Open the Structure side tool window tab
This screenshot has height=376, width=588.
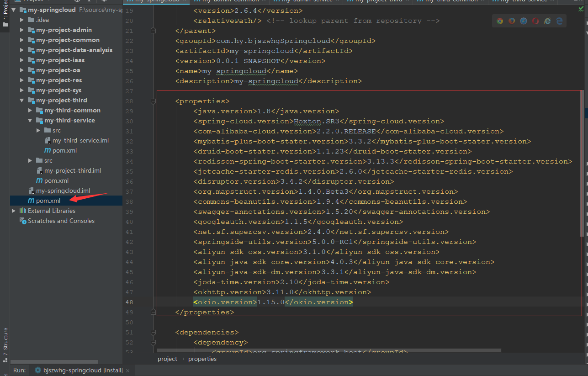[5, 346]
